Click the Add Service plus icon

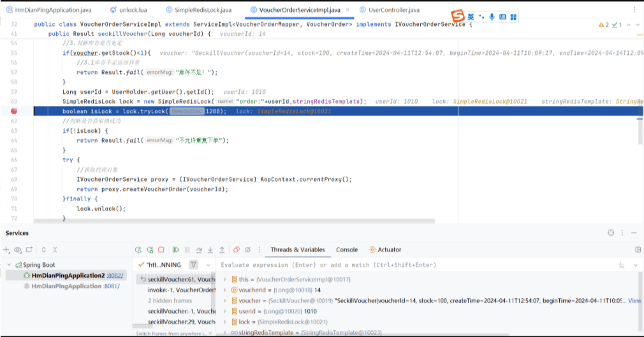(6, 250)
